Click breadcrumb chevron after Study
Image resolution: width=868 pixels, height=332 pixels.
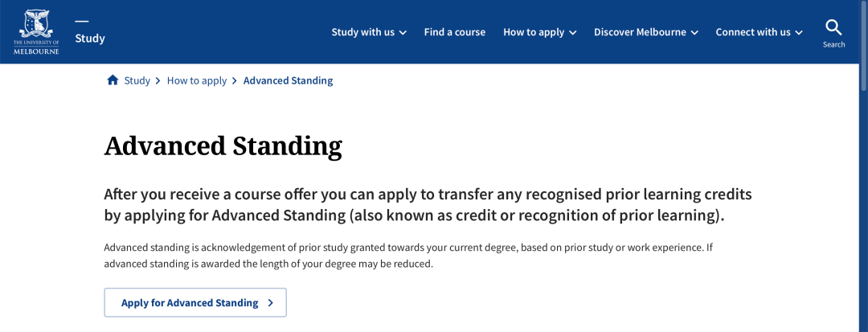click(x=158, y=80)
